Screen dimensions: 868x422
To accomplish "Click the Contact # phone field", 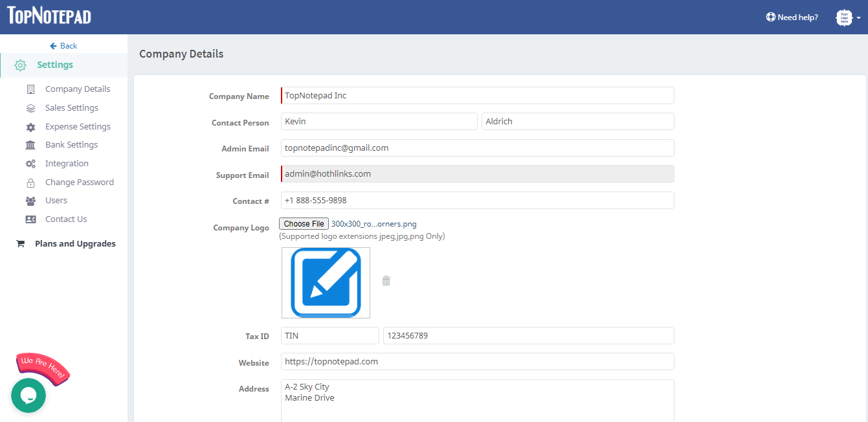I will 478,201.
